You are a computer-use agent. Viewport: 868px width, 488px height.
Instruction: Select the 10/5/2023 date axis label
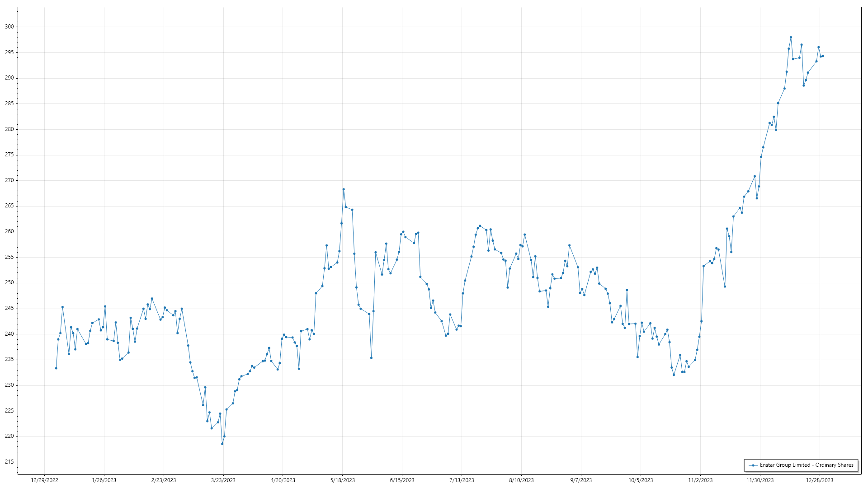tap(641, 480)
